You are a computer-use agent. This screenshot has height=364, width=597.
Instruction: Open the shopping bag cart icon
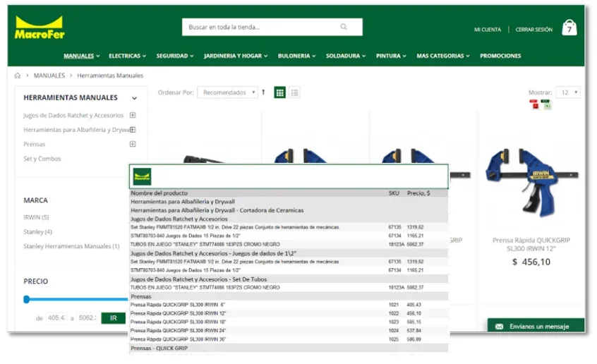569,28
